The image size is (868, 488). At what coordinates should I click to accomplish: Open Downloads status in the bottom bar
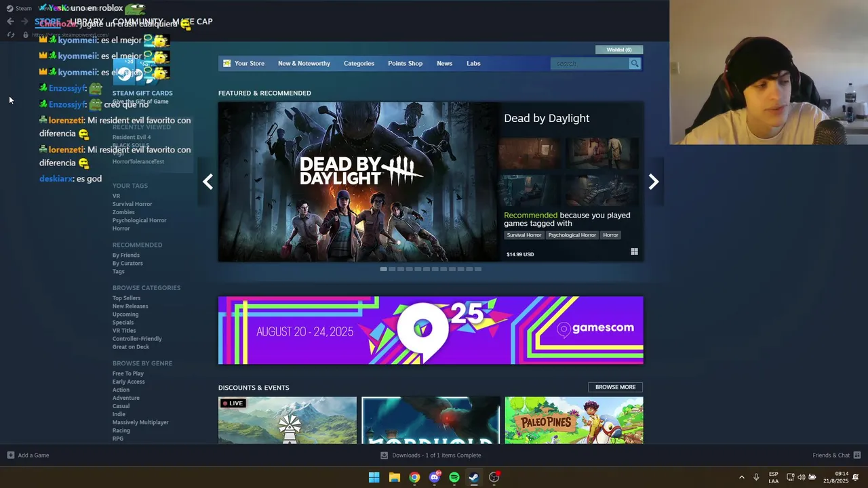[x=431, y=455]
